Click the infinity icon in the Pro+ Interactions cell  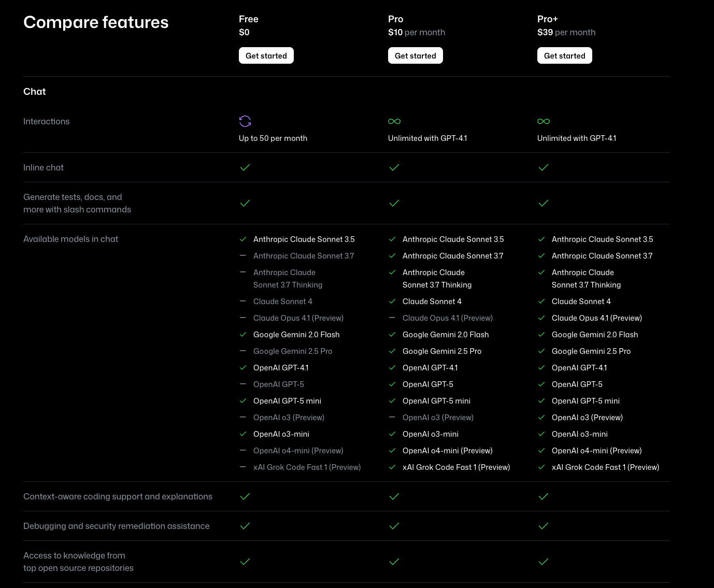pyautogui.click(x=544, y=121)
